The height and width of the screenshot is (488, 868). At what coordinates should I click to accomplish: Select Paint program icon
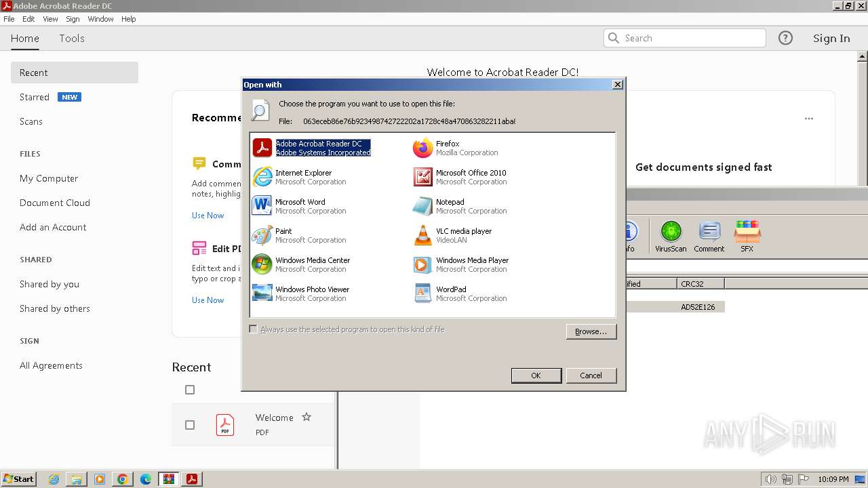click(x=262, y=235)
